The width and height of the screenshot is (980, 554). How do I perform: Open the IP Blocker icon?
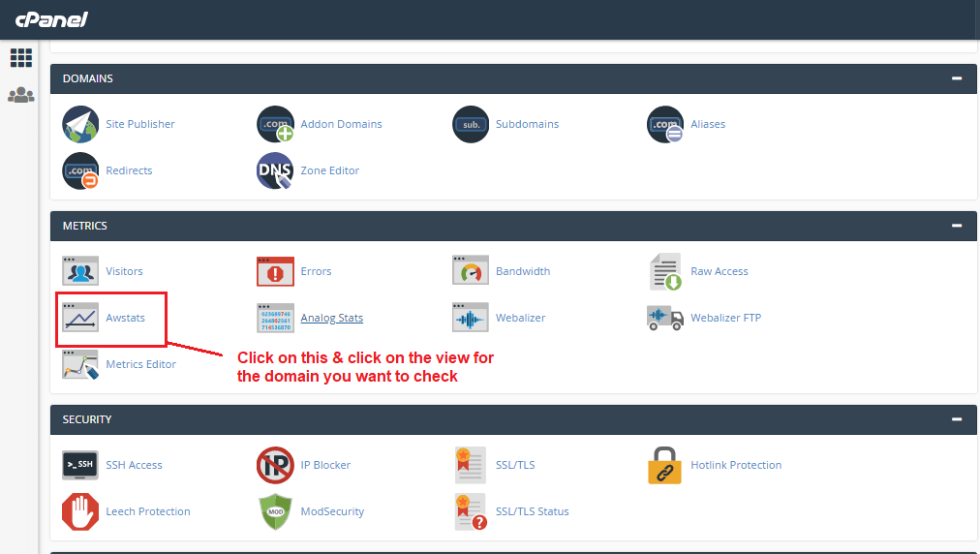tap(275, 465)
